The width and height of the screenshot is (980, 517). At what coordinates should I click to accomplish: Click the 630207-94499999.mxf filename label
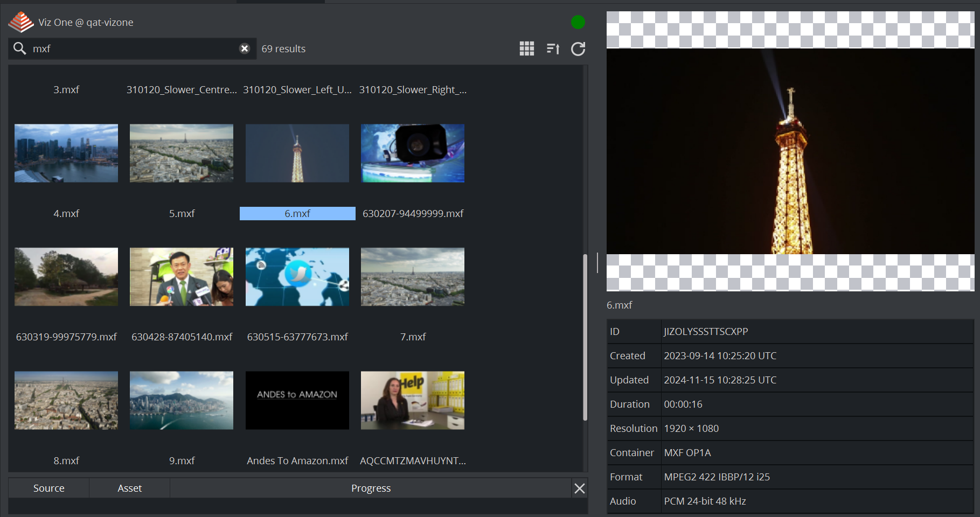[413, 214]
